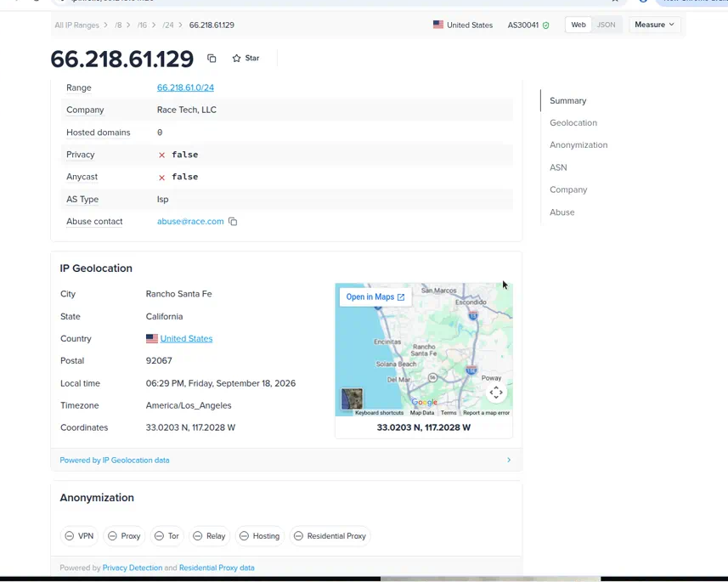Open the AS30041 ASN link
The width and height of the screenshot is (728, 582).
(x=522, y=25)
